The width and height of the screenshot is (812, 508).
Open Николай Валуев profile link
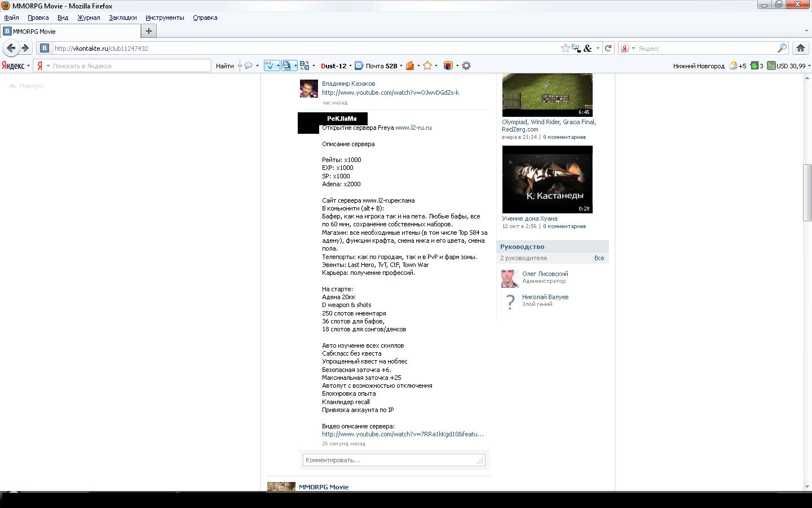(545, 297)
